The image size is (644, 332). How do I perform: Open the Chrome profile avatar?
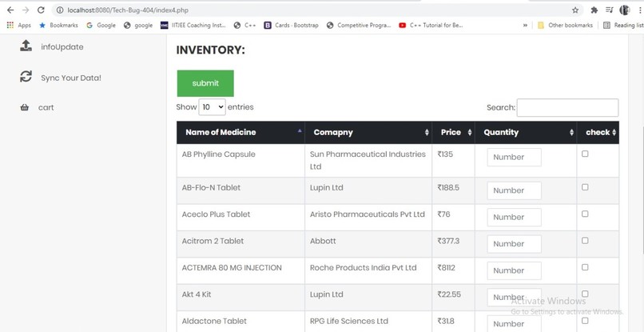click(x=625, y=10)
